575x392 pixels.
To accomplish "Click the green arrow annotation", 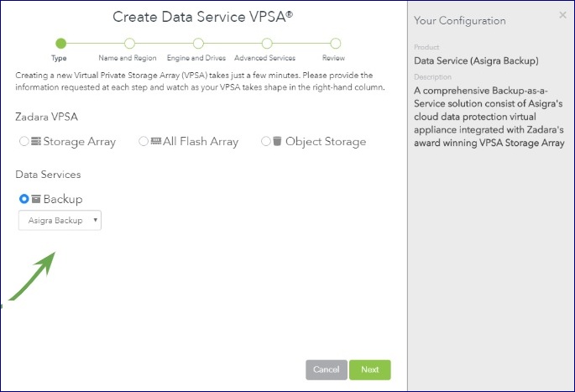I will (x=34, y=274).
